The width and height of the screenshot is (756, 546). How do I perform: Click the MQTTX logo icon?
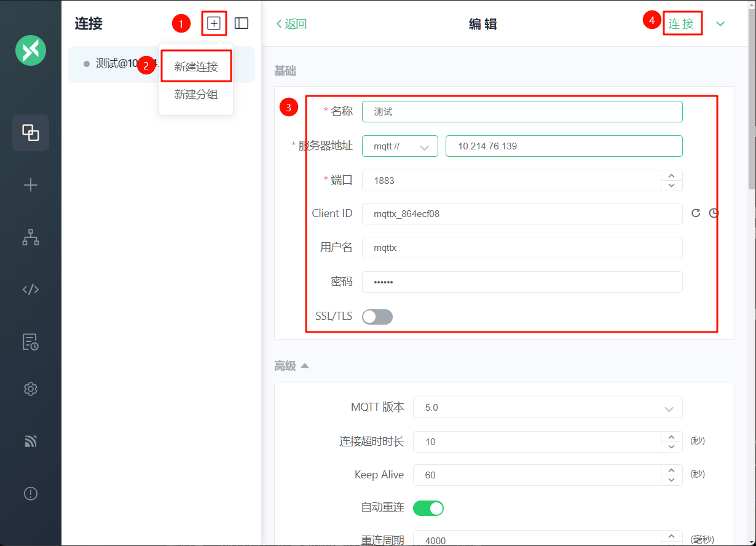tap(31, 50)
